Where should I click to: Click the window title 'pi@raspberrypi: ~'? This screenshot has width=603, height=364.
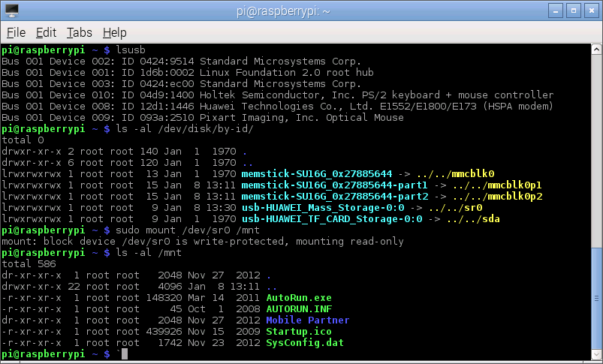click(283, 11)
